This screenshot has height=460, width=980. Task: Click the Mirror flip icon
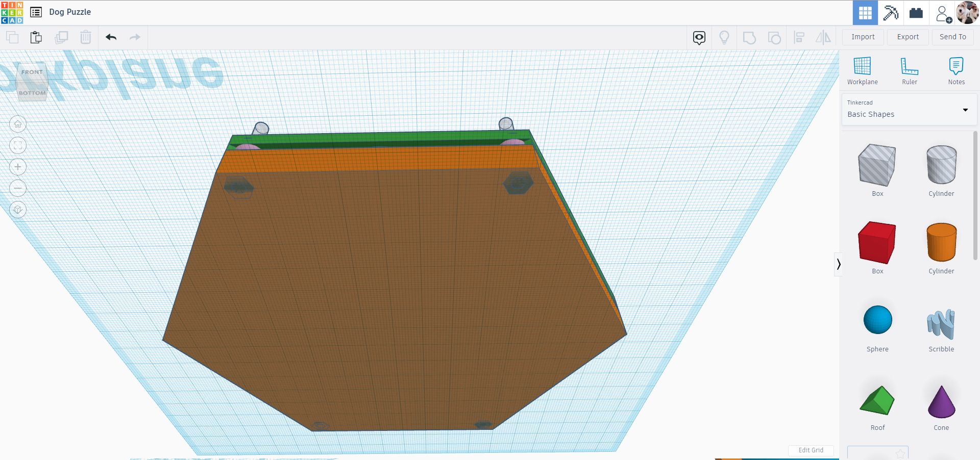(x=823, y=37)
